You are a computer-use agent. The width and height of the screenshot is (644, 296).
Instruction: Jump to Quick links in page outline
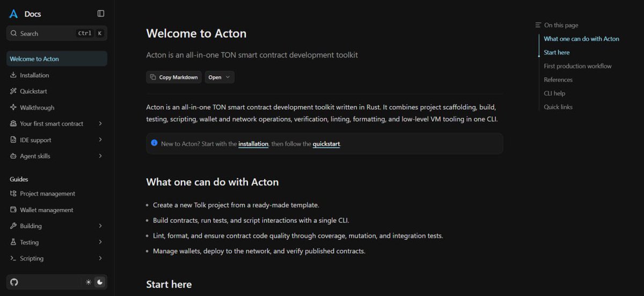(558, 107)
